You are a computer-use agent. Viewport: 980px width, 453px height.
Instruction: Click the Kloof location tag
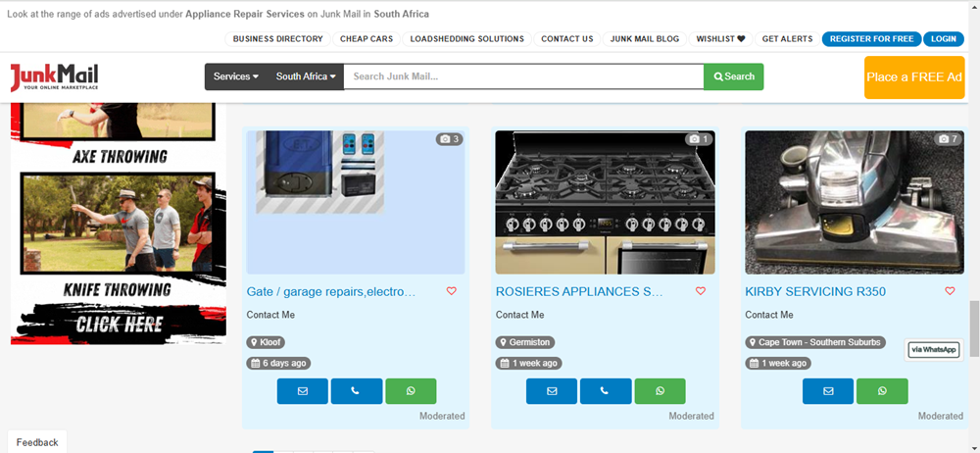266,342
